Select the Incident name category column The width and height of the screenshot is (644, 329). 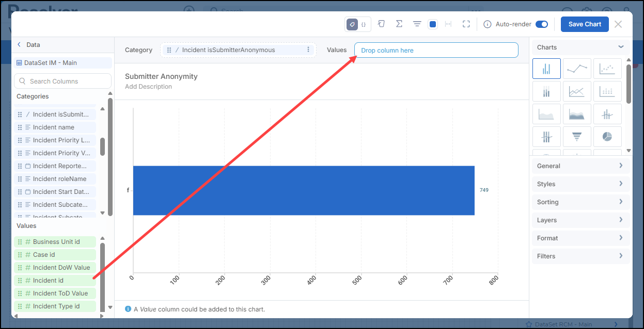click(x=55, y=127)
